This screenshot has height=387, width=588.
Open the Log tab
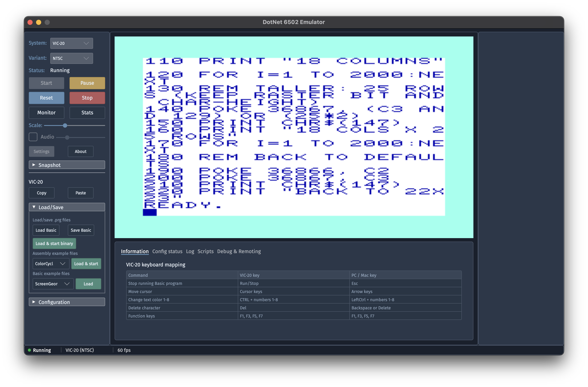tap(190, 251)
